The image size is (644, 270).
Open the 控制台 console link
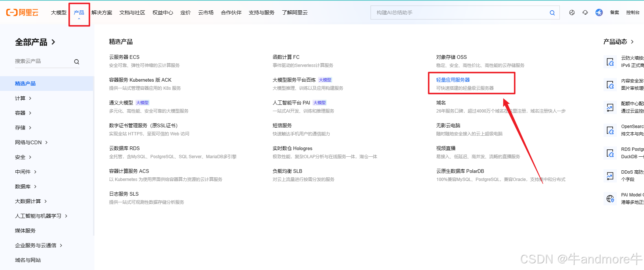(633, 13)
